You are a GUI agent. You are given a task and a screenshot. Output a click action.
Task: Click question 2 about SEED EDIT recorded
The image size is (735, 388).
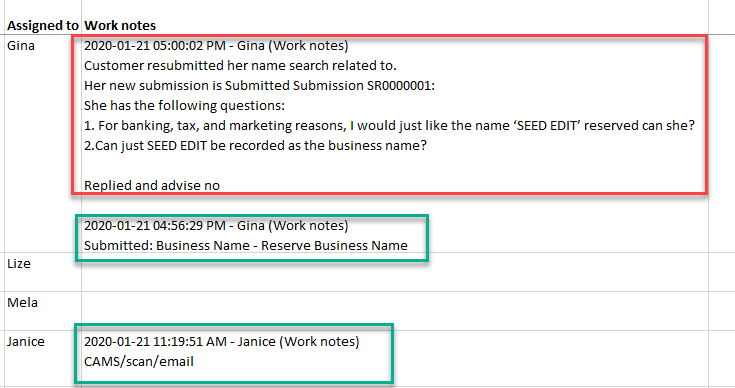coord(255,146)
